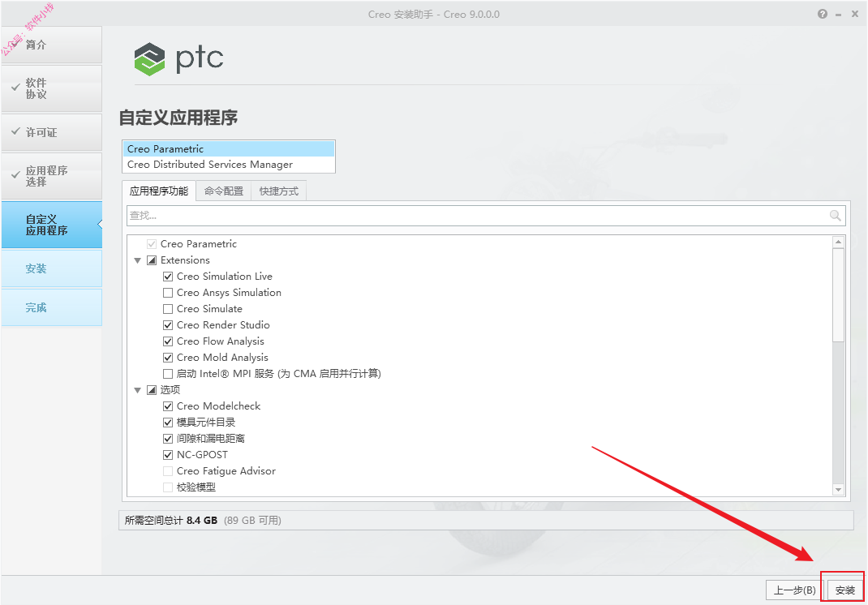Image resolution: width=868 pixels, height=605 pixels.
Task: Uncheck Creo Render Studio
Action: click(x=168, y=325)
